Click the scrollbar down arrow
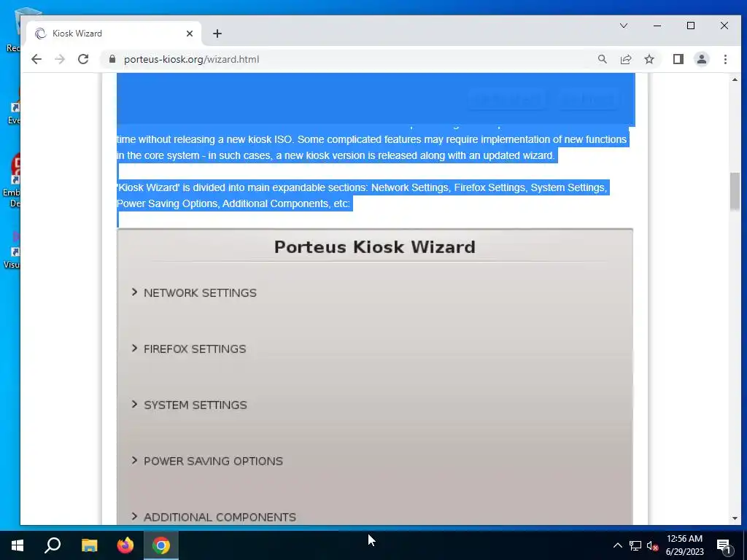Viewport: 747px width, 560px height. pyautogui.click(x=735, y=518)
